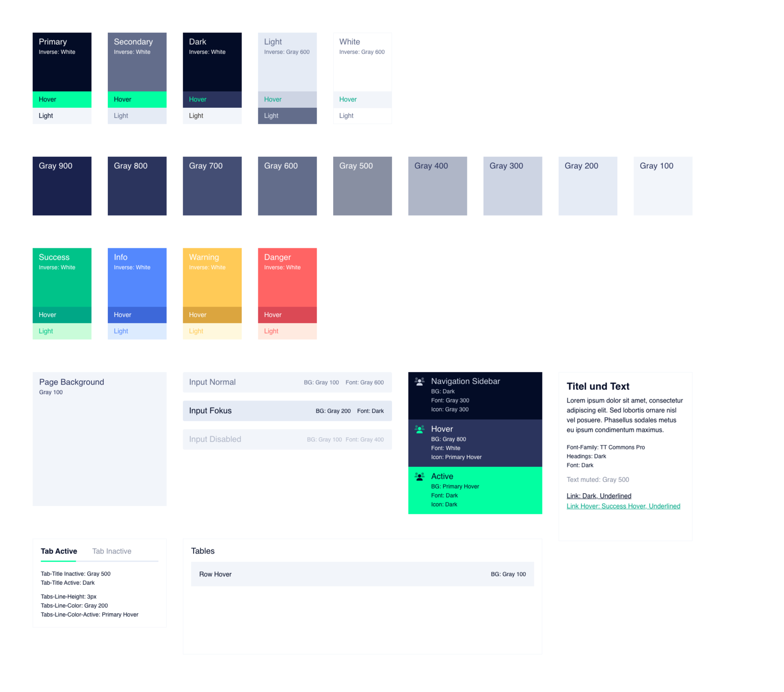Viewport: 784px width, 692px height.
Task: Click the Gray 500 color tile
Action: coord(362,186)
